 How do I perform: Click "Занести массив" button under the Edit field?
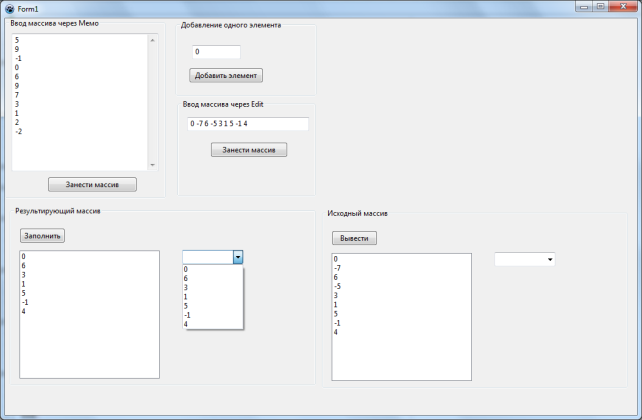(249, 150)
